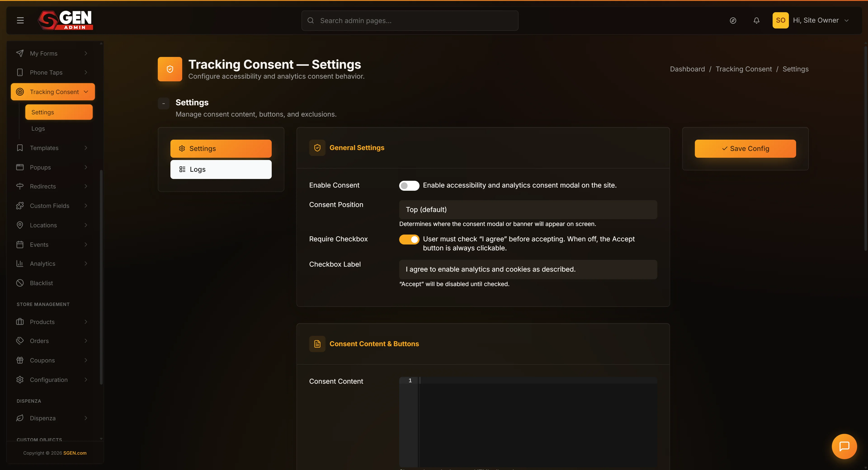868x470 pixels.
Task: Collapse the Tracking Consent sidebar chevron
Action: coord(86,92)
